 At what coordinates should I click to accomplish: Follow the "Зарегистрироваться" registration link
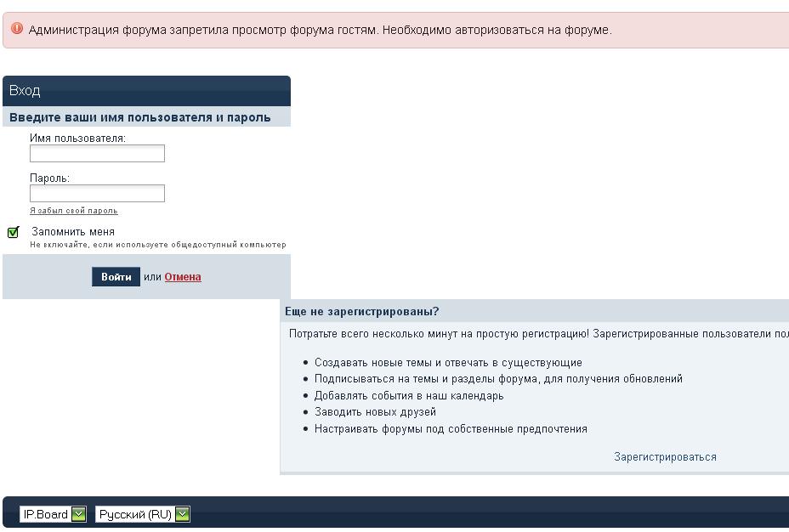665,456
